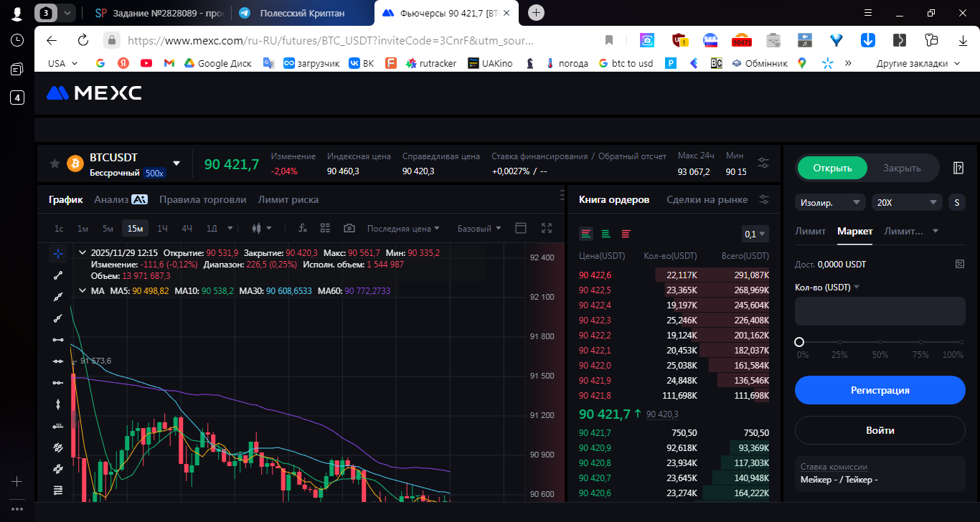The height and width of the screenshot is (522, 980).
Task: Open order book 0,1 grouping dropdown
Action: [755, 234]
